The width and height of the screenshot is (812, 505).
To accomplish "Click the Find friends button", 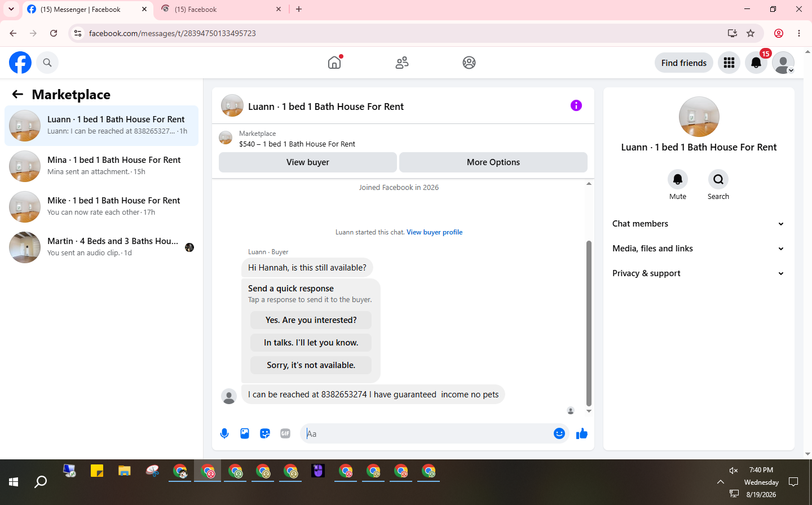I will click(x=684, y=63).
